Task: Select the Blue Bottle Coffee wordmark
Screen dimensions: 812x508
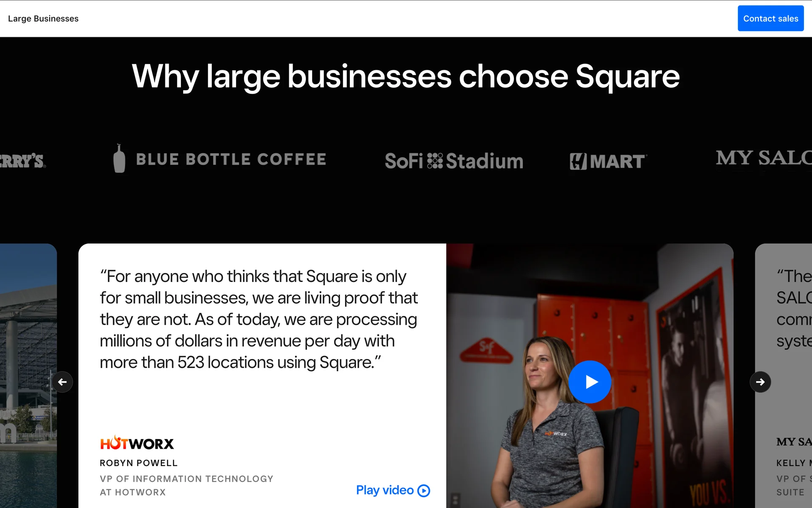Action: pos(231,160)
